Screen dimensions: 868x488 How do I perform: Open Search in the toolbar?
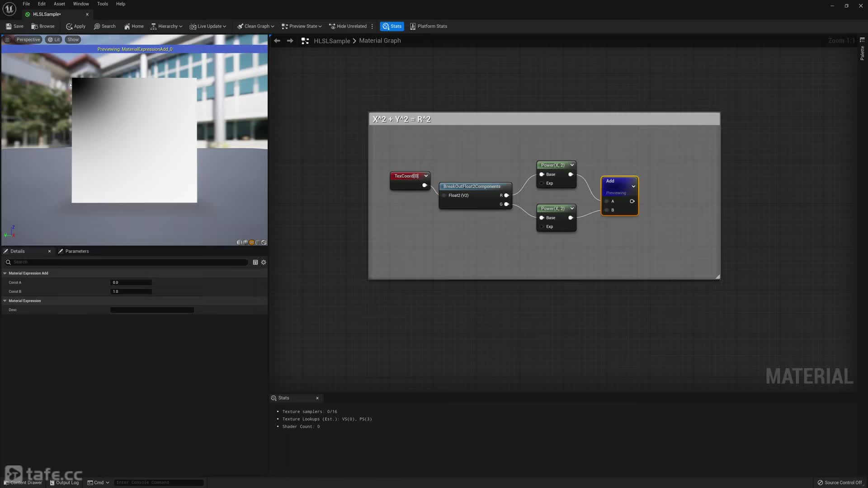(104, 26)
